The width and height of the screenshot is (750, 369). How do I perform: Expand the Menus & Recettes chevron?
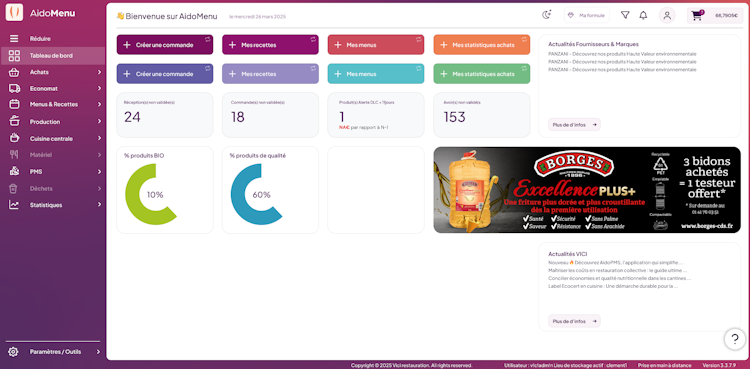click(99, 104)
